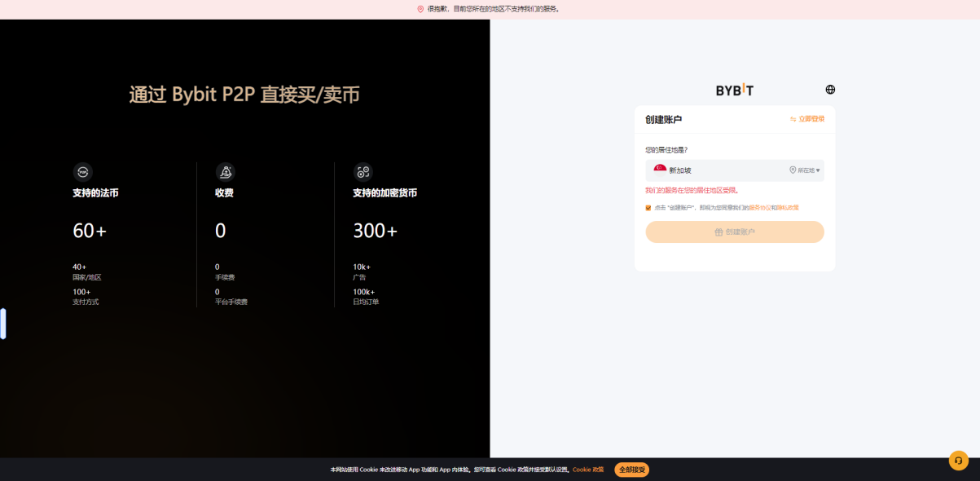
Task: Expand the residence country dropdown arrow
Action: coord(818,170)
